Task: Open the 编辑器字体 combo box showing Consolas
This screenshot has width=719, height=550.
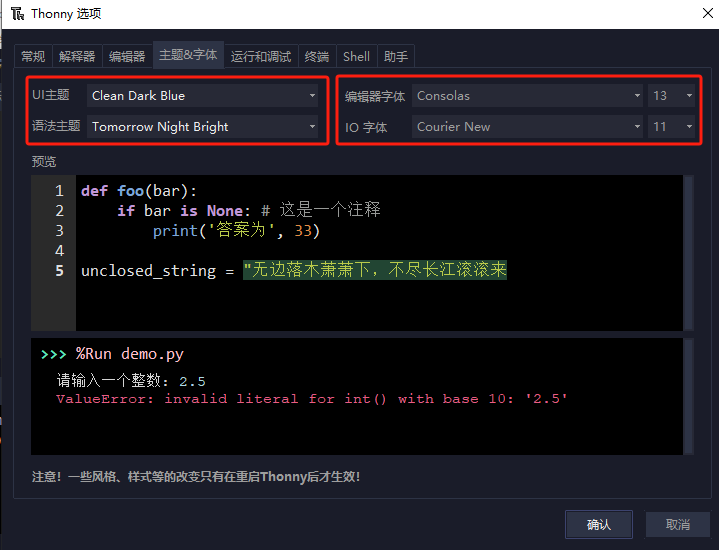Action: 527,95
